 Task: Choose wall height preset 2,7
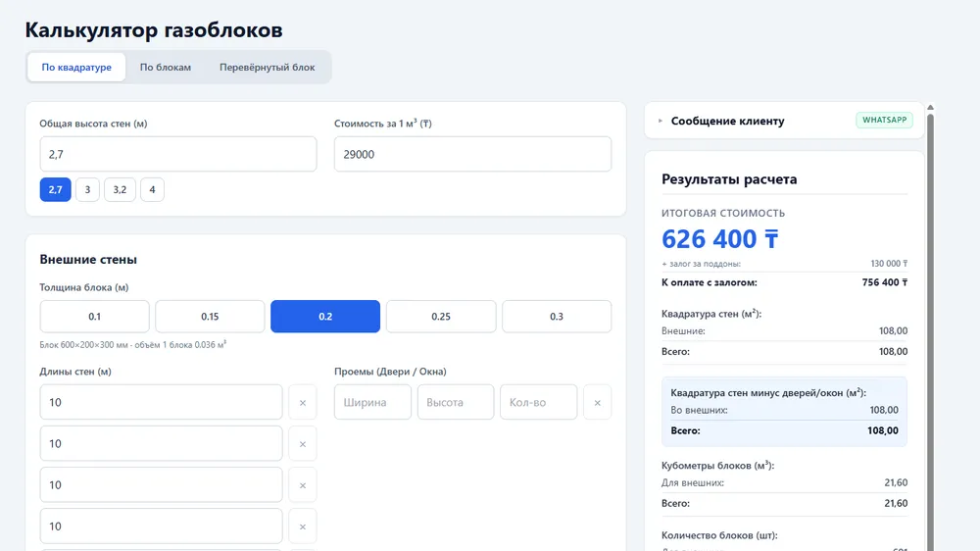56,189
